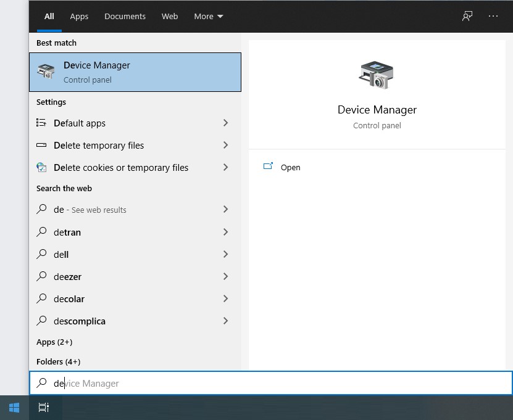This screenshot has height=420, width=513.
Task: Open Task View on the taskbar
Action: click(43, 408)
